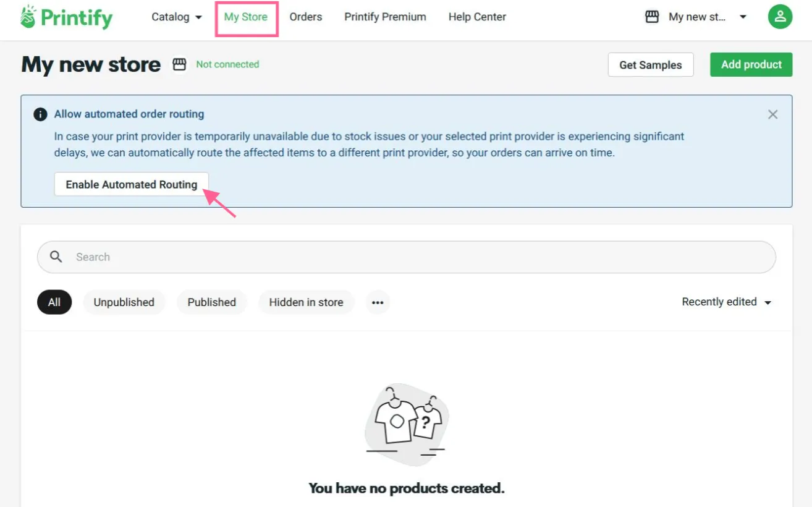Open the Help Center

coord(477,17)
